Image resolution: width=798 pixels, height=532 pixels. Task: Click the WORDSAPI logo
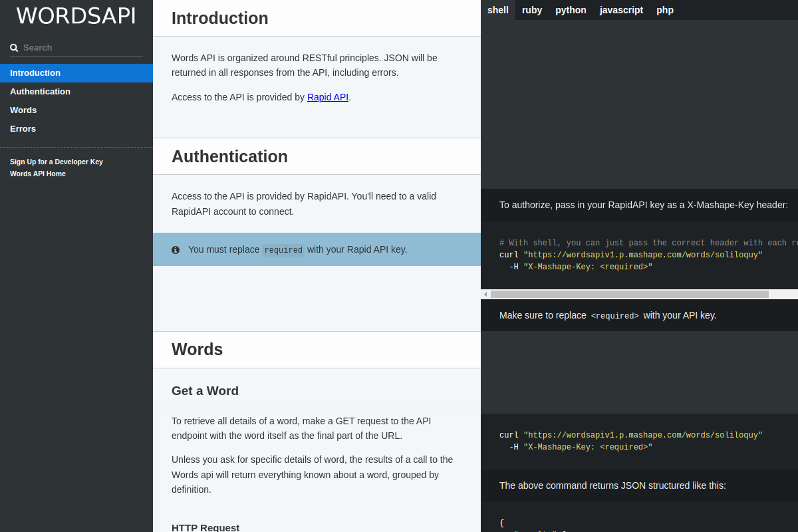point(76,16)
